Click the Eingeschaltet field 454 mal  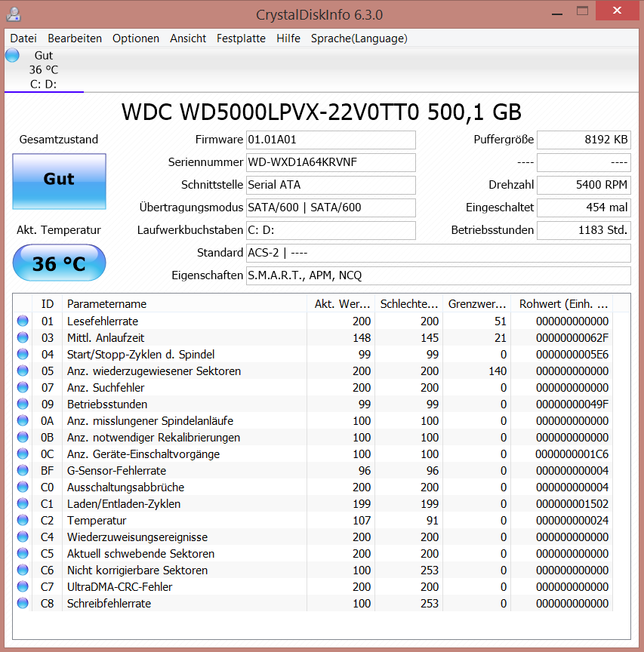pos(584,208)
